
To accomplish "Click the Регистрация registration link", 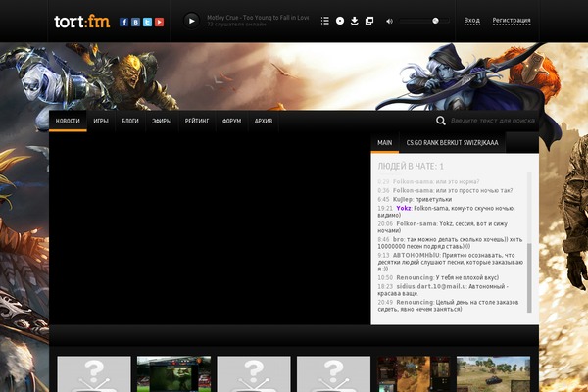I will click(512, 21).
